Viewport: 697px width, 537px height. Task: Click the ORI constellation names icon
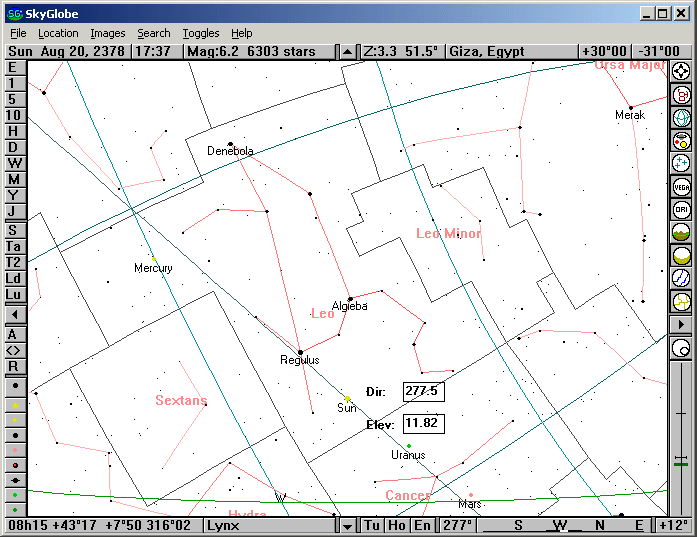(681, 209)
